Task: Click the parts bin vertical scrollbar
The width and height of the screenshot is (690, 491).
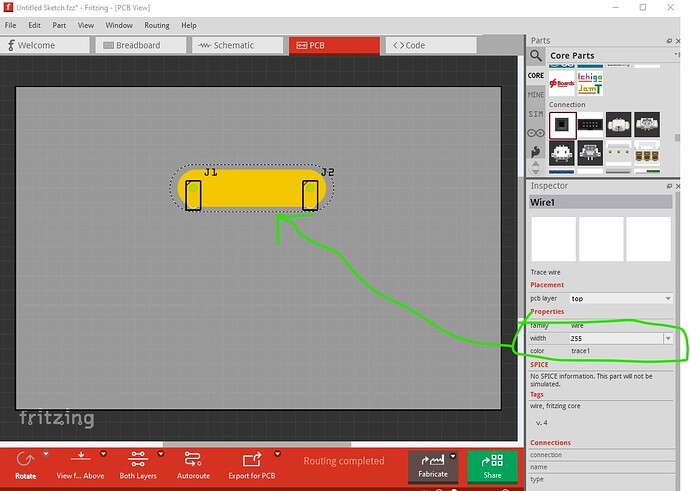Action: click(x=677, y=138)
